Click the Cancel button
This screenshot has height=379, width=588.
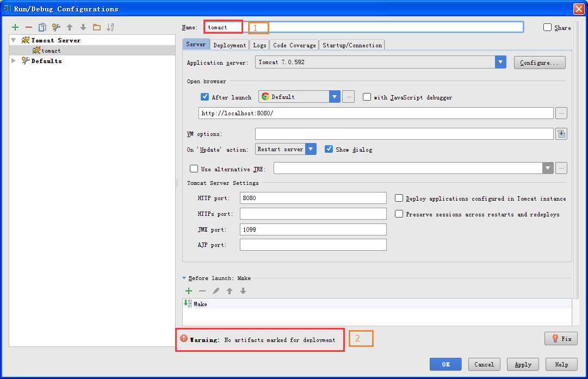[x=484, y=364]
